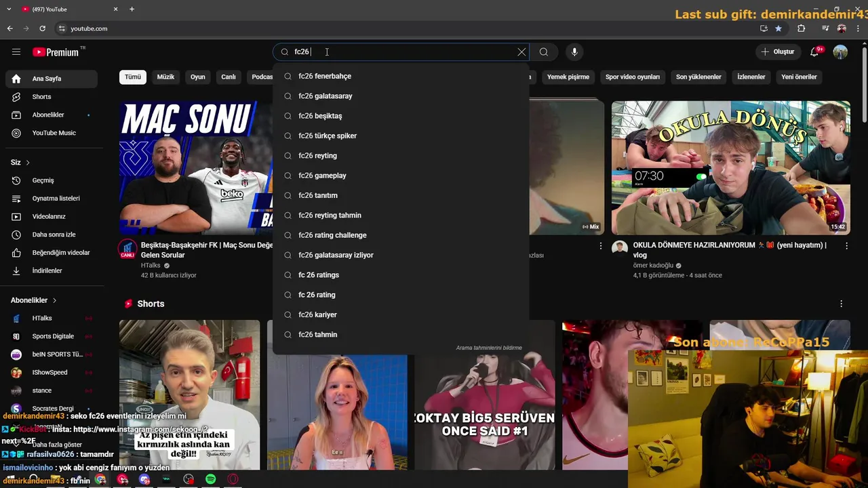Go to Ana Sayfa in sidebar
The image size is (868, 488).
point(52,79)
